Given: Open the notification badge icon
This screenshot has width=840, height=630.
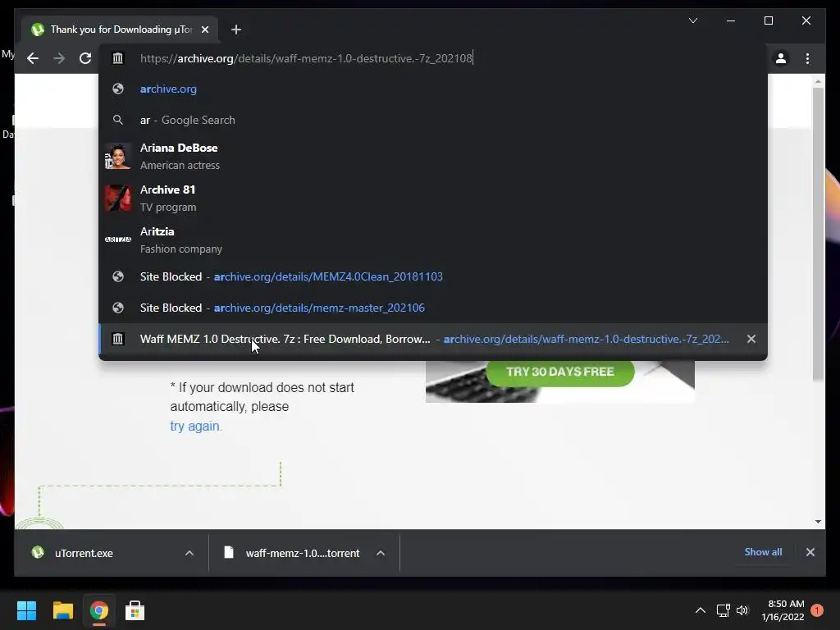Looking at the screenshot, I should tap(817, 610).
